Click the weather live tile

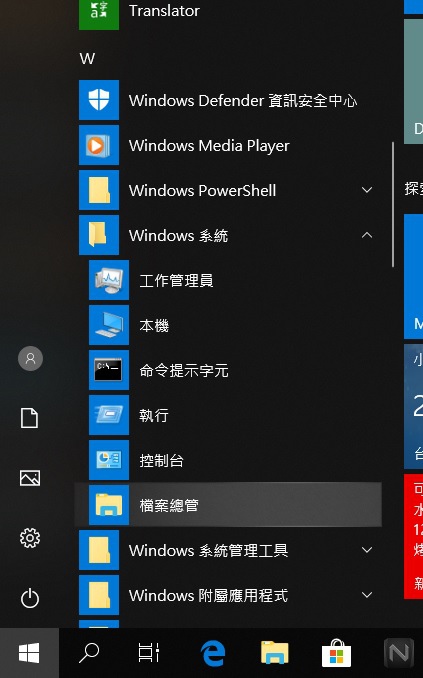tap(413, 406)
